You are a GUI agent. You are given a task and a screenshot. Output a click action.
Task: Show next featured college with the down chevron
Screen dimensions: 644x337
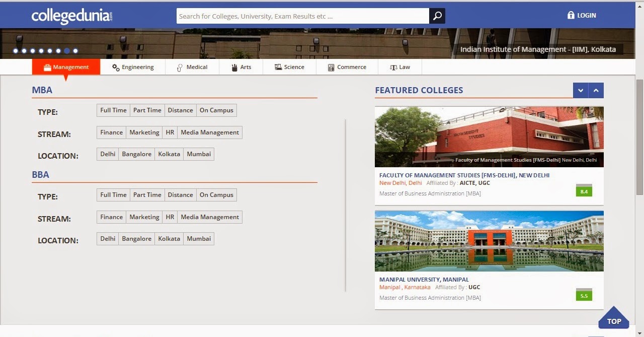click(x=581, y=90)
